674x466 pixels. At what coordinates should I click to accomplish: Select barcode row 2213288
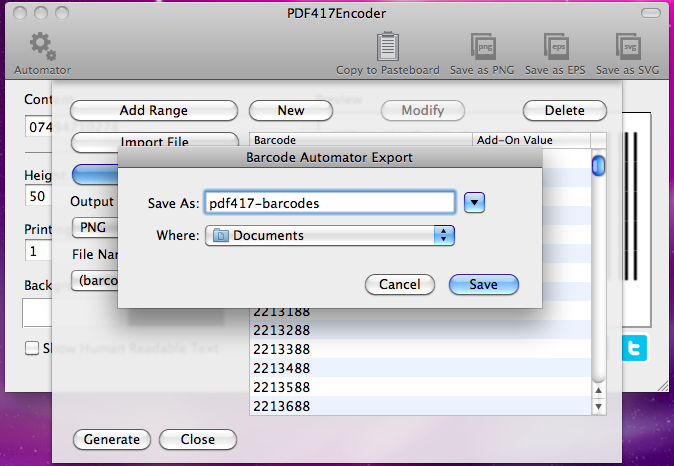420,330
